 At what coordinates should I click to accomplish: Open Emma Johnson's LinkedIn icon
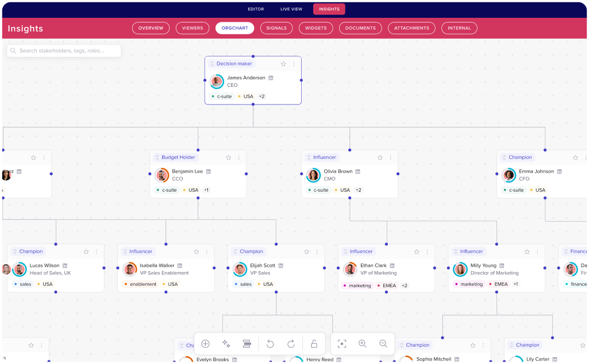coord(559,172)
